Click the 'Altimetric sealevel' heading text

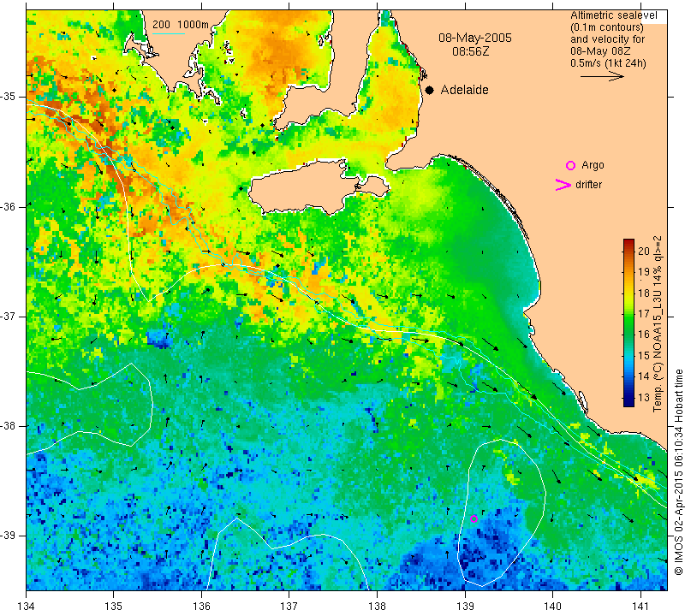[613, 15]
